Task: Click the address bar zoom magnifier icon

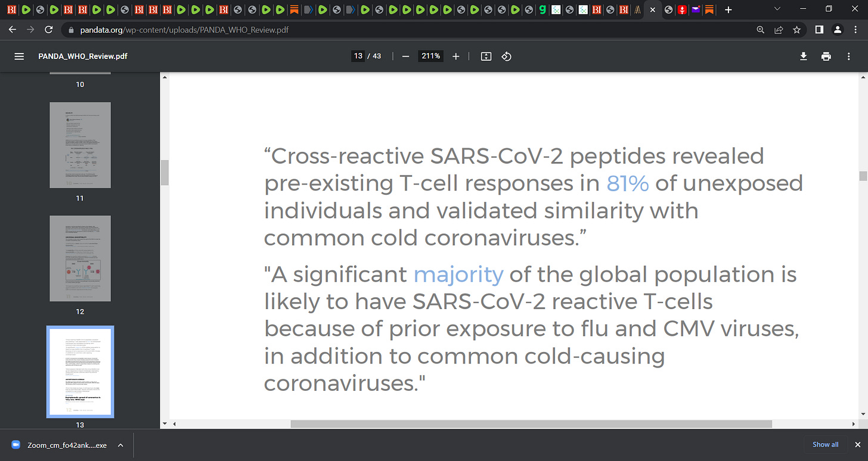Action: (760, 29)
